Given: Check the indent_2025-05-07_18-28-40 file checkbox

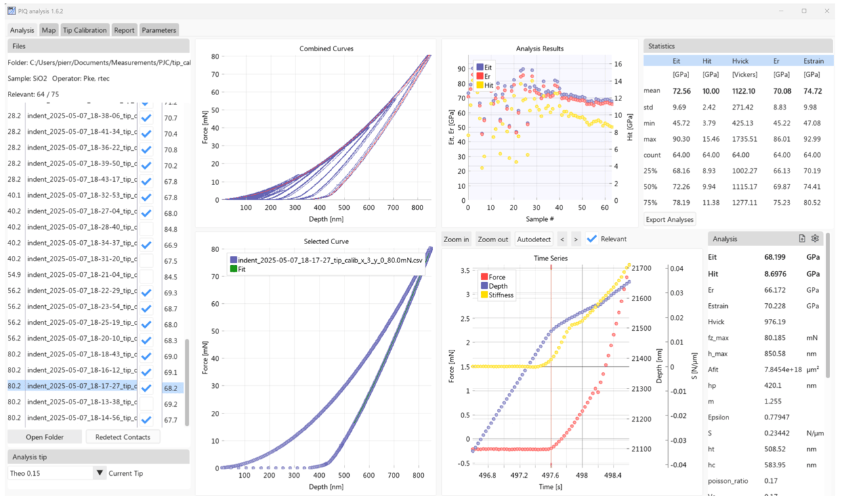Looking at the screenshot, I should coord(146,229).
